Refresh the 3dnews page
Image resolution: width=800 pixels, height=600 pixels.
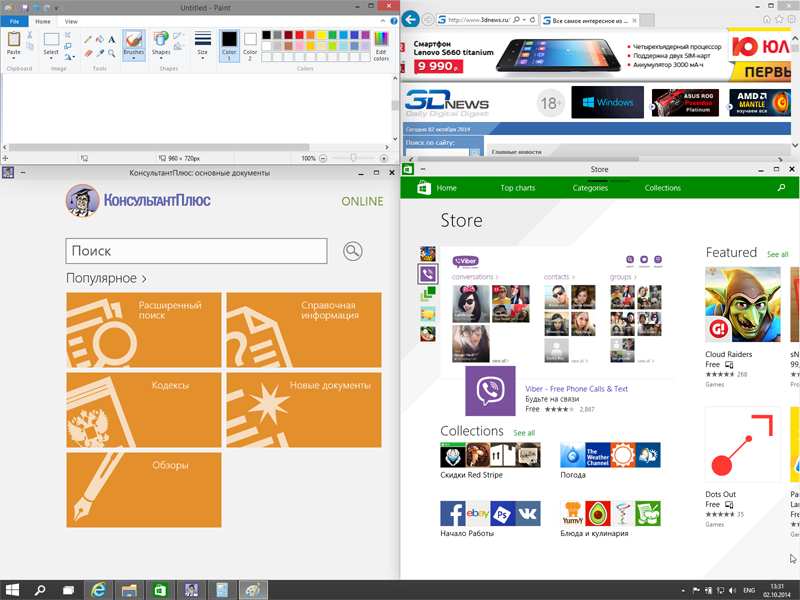click(x=532, y=19)
